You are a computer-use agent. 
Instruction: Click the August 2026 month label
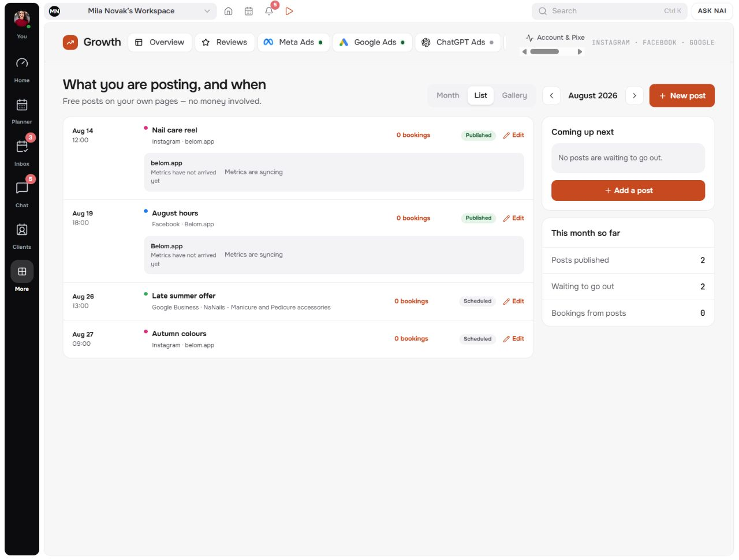tap(593, 96)
